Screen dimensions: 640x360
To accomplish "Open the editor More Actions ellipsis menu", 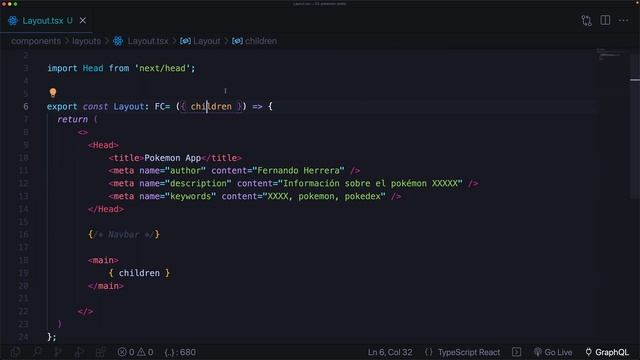I will pos(623,20).
